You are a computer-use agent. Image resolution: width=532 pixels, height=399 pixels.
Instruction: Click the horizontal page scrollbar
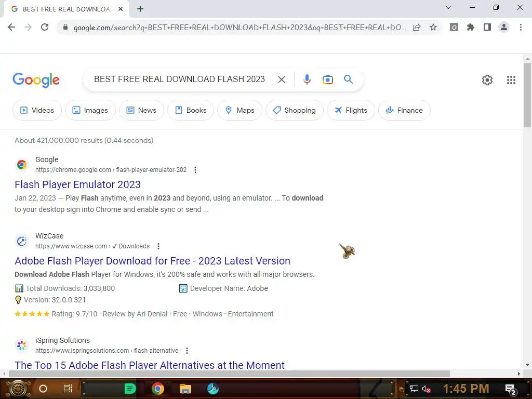point(229,374)
